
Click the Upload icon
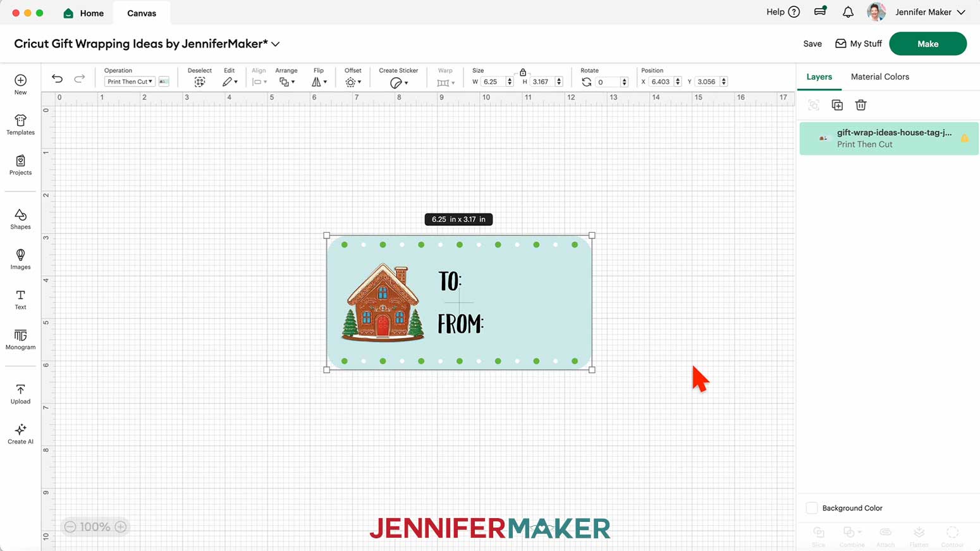click(x=20, y=390)
